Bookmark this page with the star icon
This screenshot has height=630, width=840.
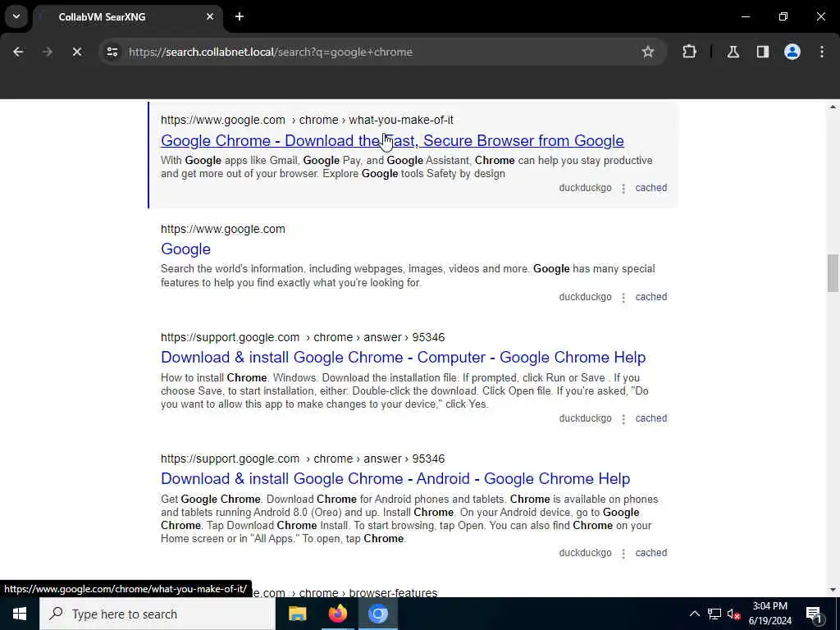coord(648,52)
